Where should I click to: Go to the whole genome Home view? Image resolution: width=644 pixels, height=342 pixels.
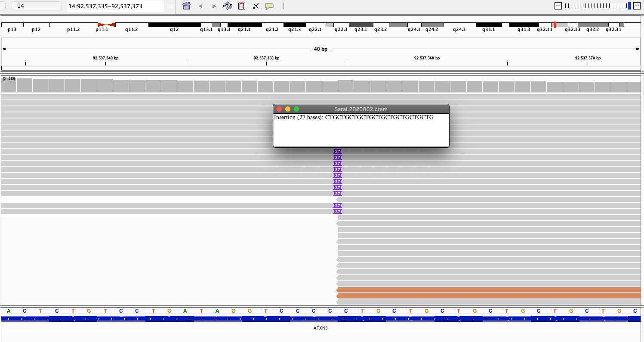(x=186, y=6)
